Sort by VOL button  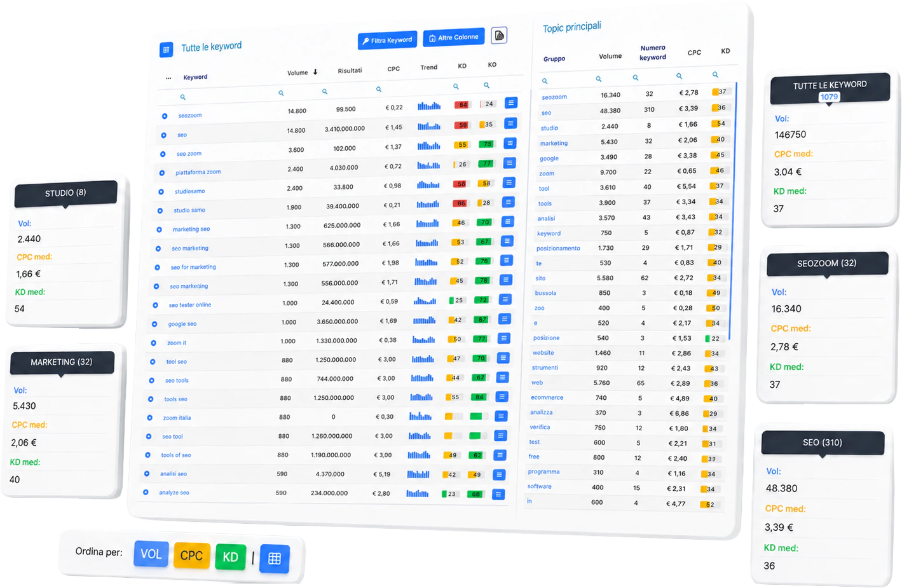(151, 554)
